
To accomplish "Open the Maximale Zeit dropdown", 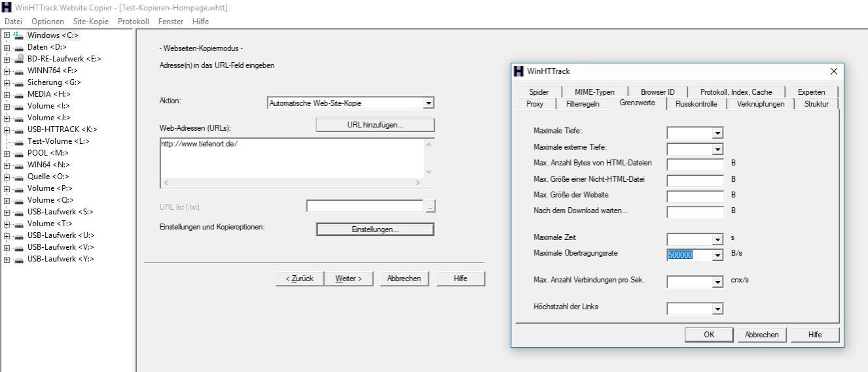I will pyautogui.click(x=718, y=239).
